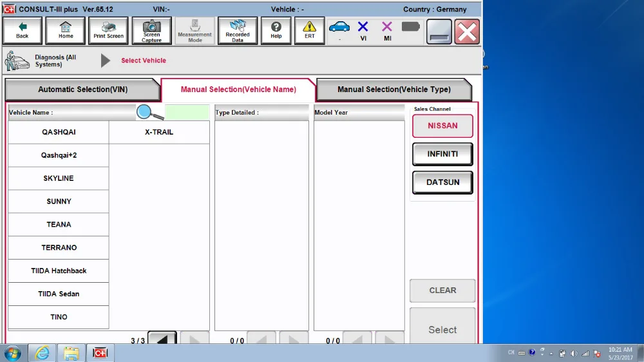Viewport: 644px width, 362px height.
Task: Click the Diagnosis (All Systems) breadcrumb text
Action: 55,61
